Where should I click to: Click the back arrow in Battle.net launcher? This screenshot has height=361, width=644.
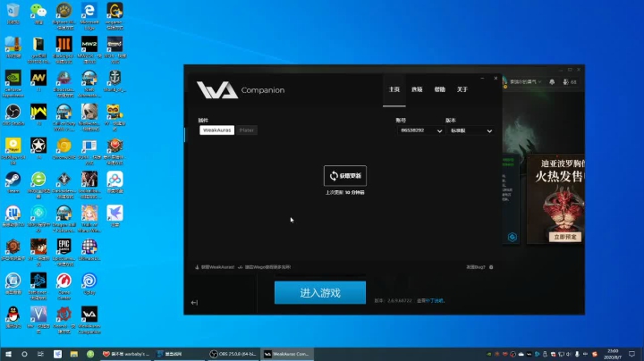pos(194,303)
